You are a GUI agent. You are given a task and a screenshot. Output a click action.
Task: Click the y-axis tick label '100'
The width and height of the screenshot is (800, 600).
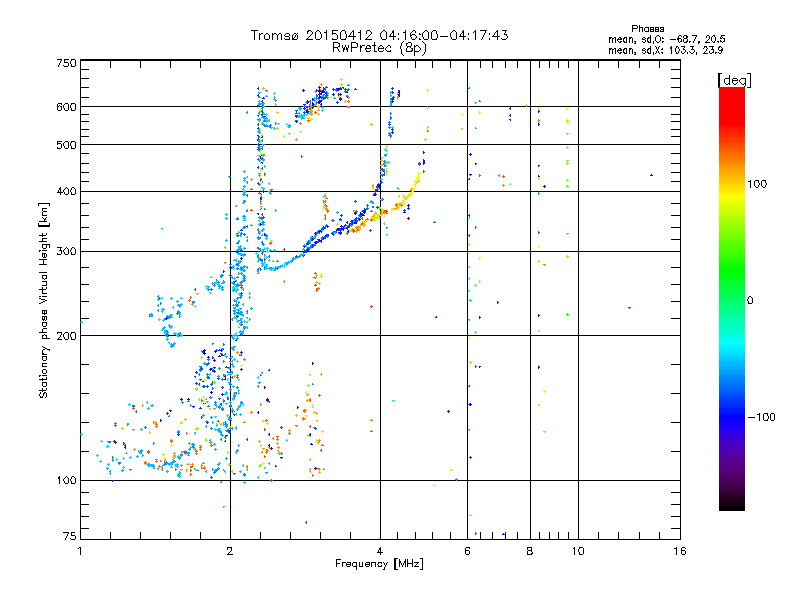(x=66, y=480)
